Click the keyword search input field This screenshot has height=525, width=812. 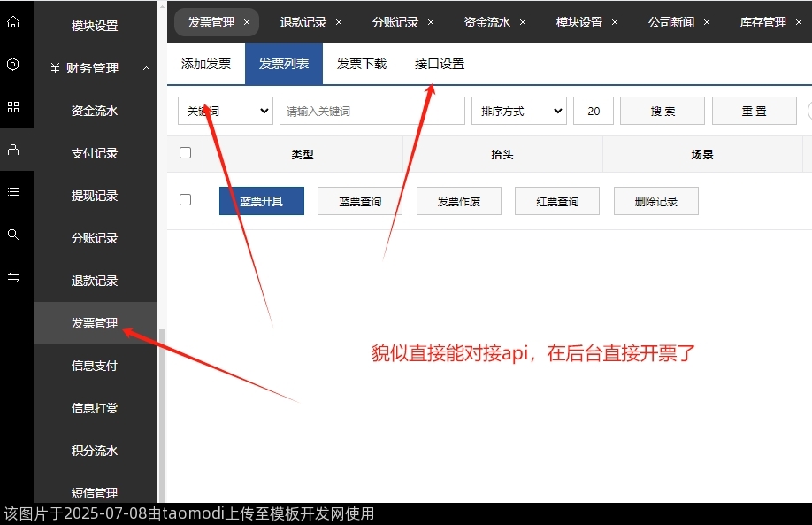click(x=372, y=110)
